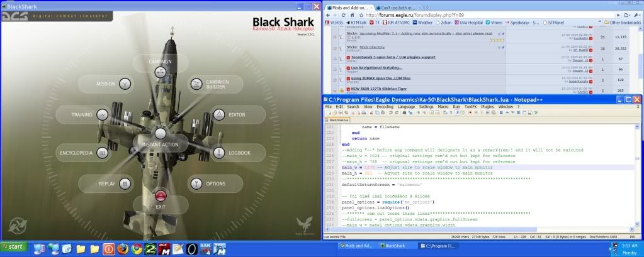Open the Mods Directory sticky thread
This screenshot has width=644, height=257.
coord(372,47)
